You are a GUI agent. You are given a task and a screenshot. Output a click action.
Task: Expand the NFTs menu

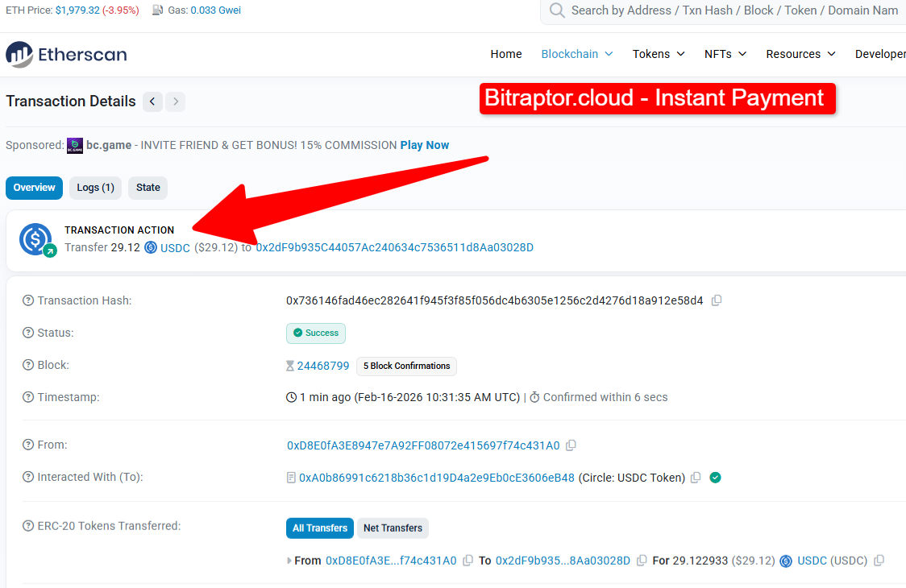click(725, 54)
